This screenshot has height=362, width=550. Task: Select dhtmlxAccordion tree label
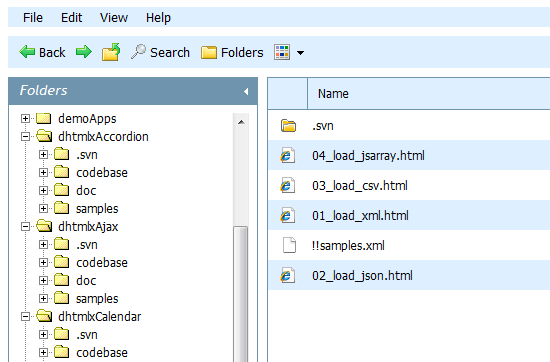point(103,137)
